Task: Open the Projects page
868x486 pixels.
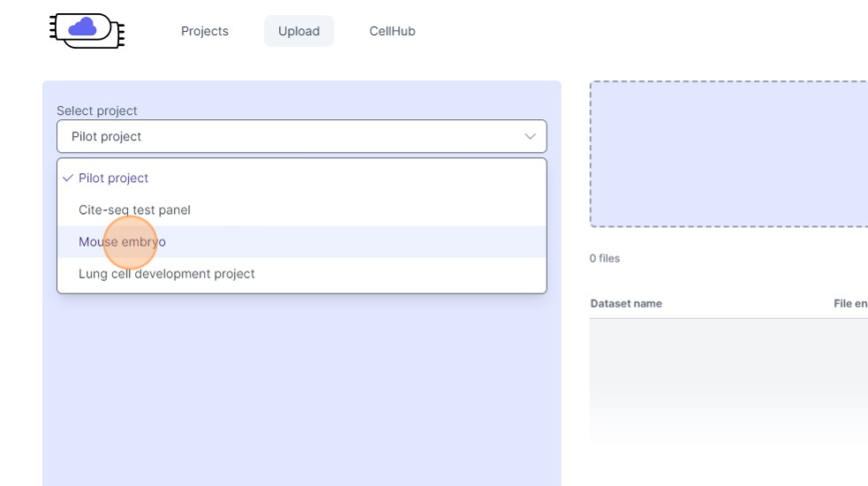Action: (x=205, y=31)
